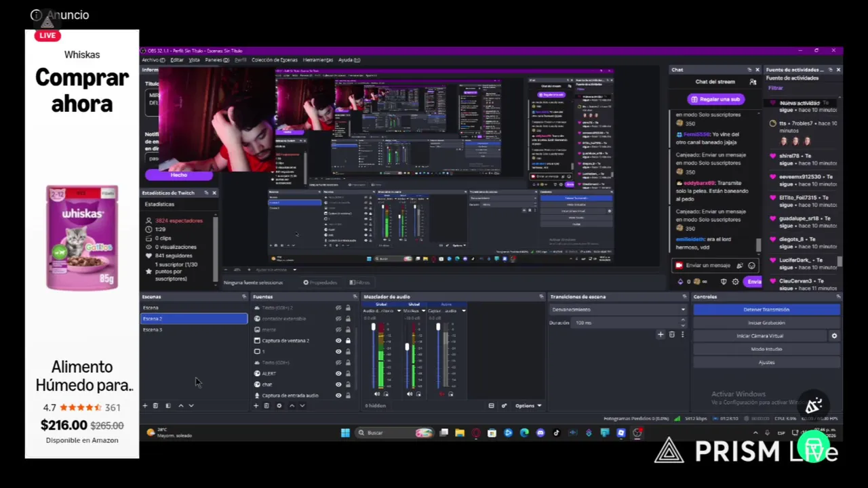The width and height of the screenshot is (868, 488).
Task: Mute the first audio mixer channel speaker
Action: pos(377,394)
